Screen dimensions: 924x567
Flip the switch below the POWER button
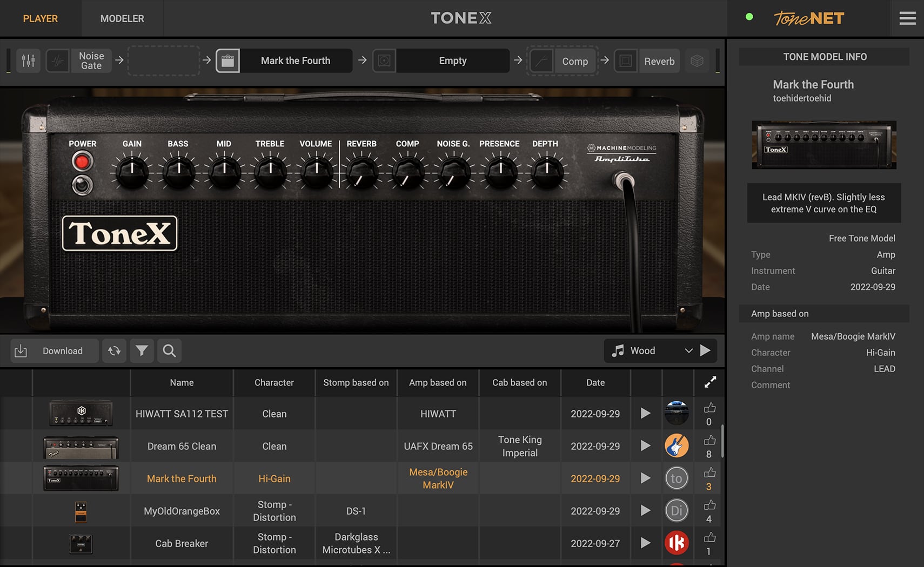82,185
